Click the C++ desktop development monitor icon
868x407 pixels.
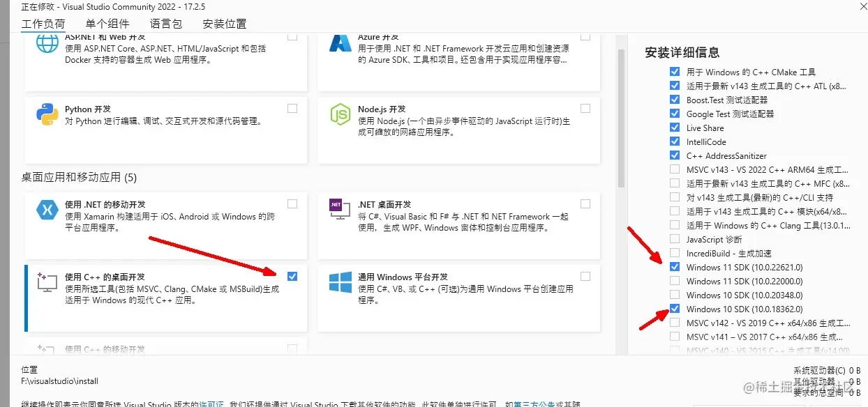coord(47,282)
